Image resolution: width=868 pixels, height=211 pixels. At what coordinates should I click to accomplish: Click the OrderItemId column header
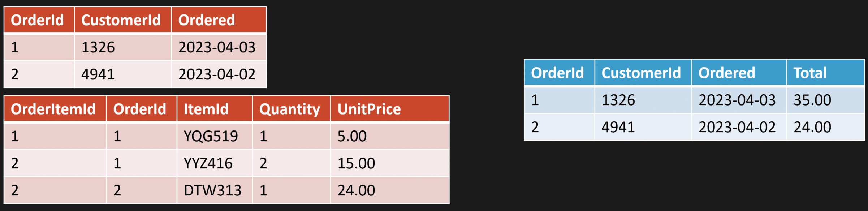[53, 109]
